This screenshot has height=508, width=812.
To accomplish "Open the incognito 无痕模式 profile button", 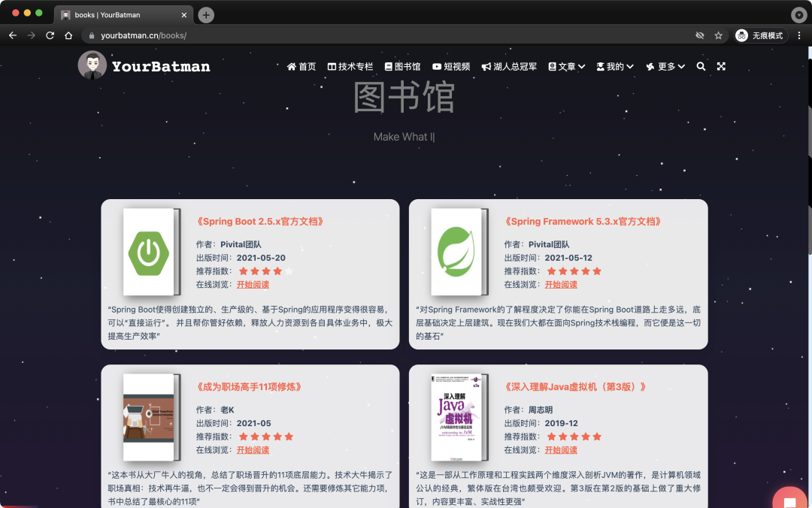I will click(760, 35).
